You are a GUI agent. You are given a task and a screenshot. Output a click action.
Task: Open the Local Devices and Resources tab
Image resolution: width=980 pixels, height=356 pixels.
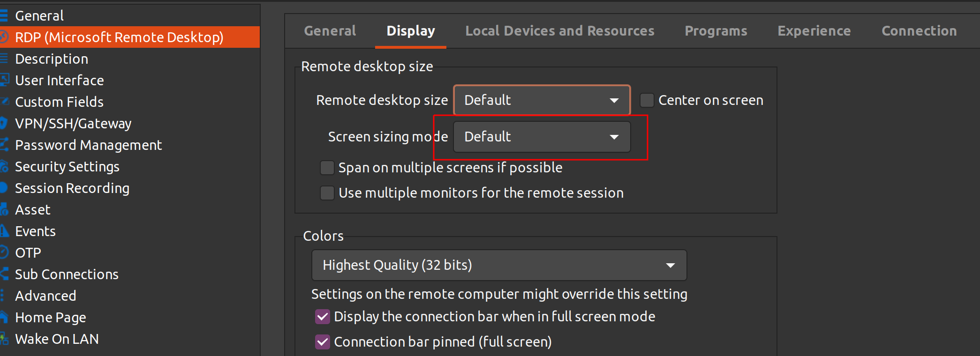coord(560,31)
